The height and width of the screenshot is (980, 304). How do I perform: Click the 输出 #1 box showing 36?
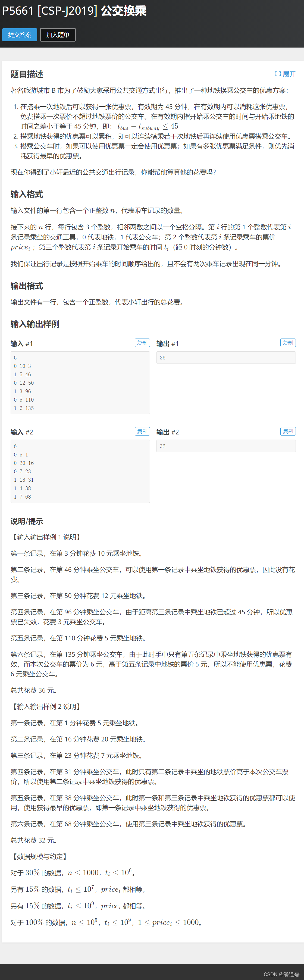click(226, 358)
